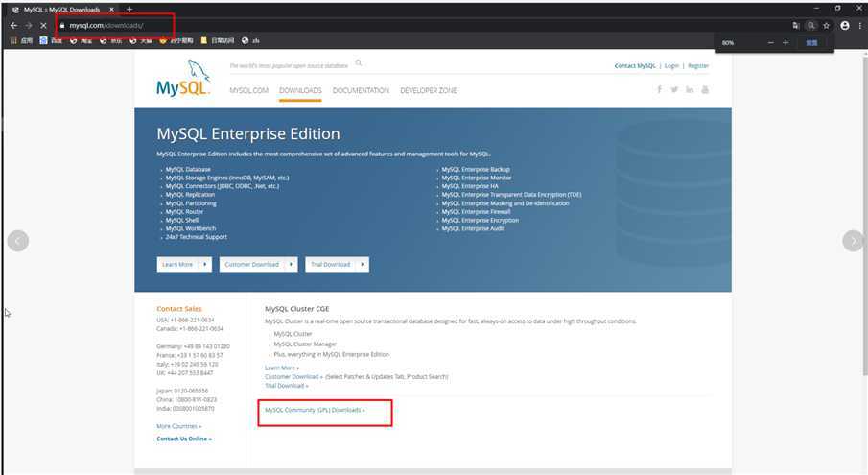Click the 'MySQL Workbench' list item
This screenshot has height=475, width=868.
tap(191, 228)
